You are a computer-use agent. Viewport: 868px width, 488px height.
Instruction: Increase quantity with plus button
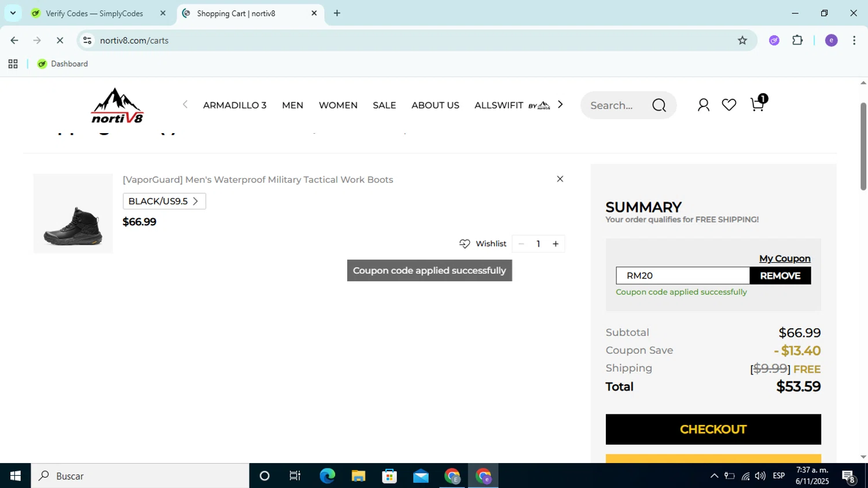tap(556, 244)
